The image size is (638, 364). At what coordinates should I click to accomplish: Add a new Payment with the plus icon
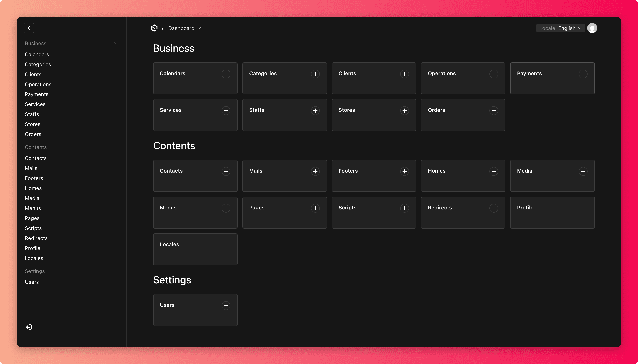click(x=583, y=74)
